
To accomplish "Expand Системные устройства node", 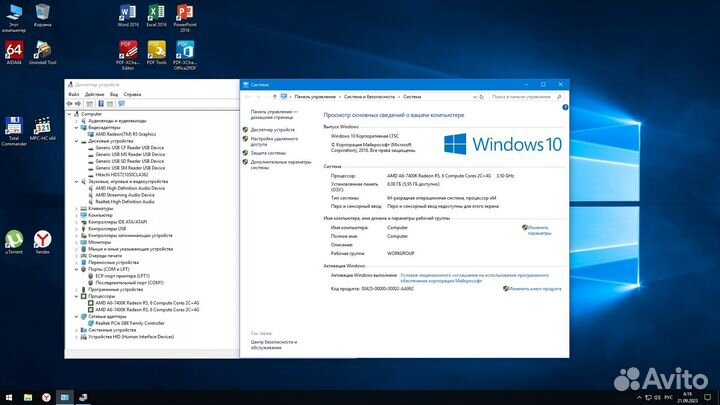I will [77, 330].
